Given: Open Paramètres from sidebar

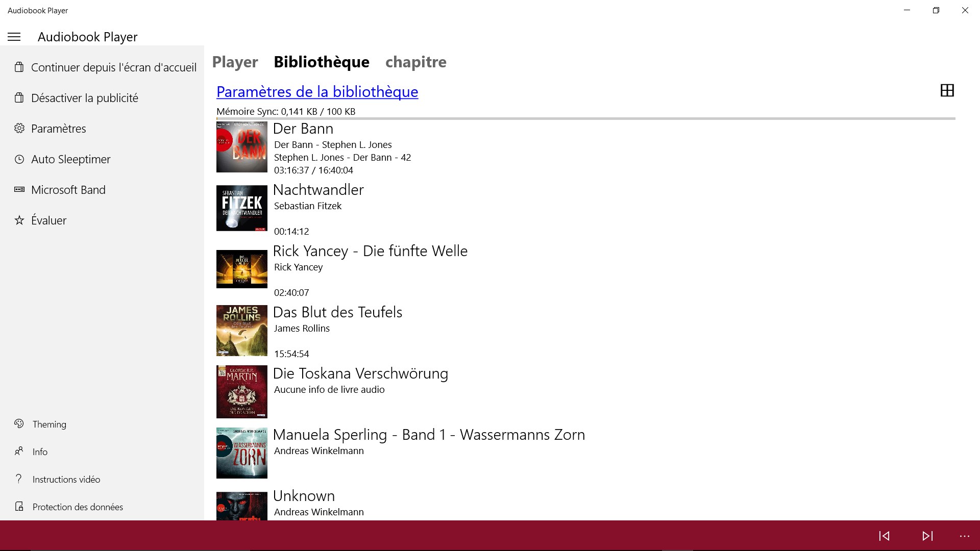Looking at the screenshot, I should [x=59, y=129].
